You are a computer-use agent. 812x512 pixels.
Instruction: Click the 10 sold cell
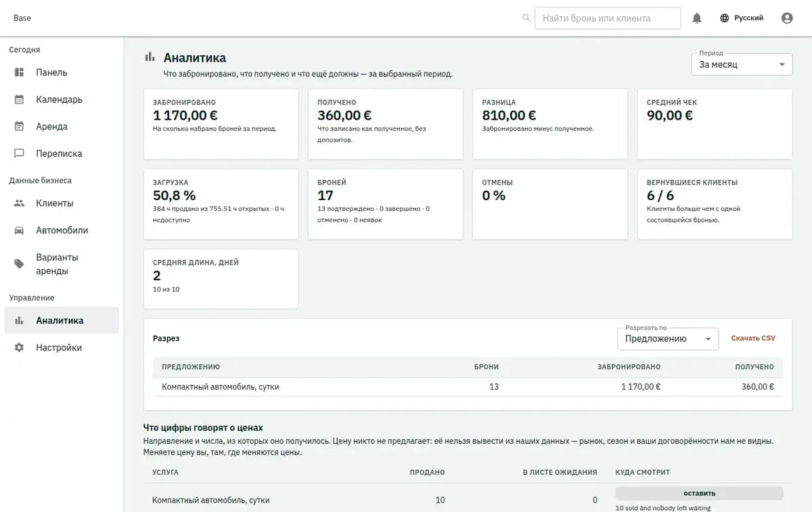click(x=440, y=501)
